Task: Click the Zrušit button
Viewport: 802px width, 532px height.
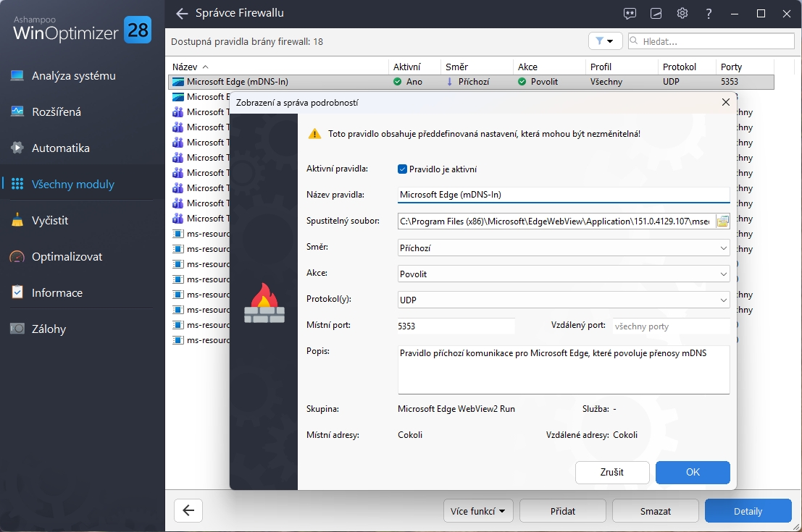Action: 612,472
